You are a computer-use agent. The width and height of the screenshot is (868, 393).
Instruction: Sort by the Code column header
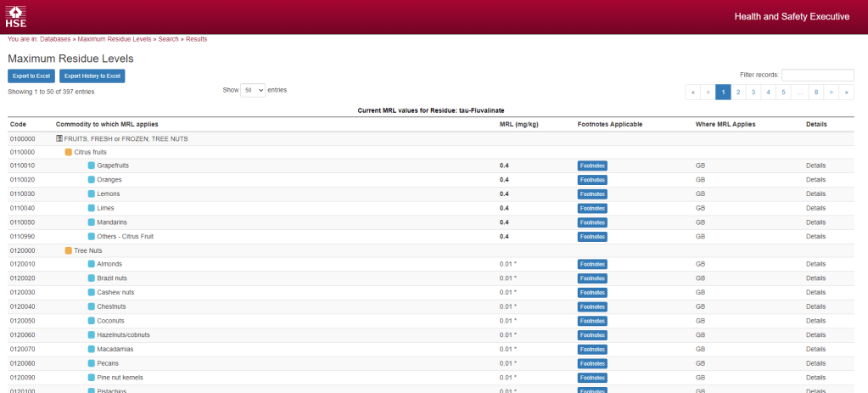point(18,124)
